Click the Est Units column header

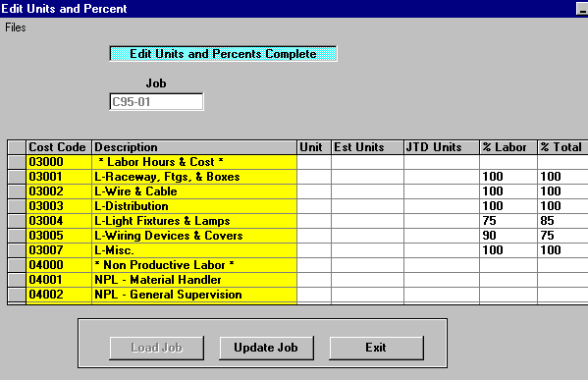pos(367,147)
